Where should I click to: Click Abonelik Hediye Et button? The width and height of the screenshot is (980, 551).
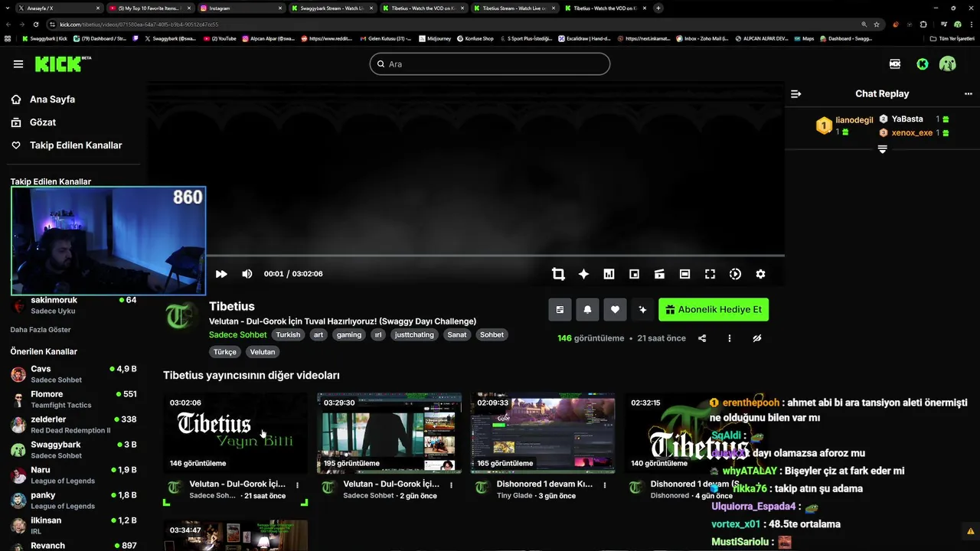(x=714, y=310)
